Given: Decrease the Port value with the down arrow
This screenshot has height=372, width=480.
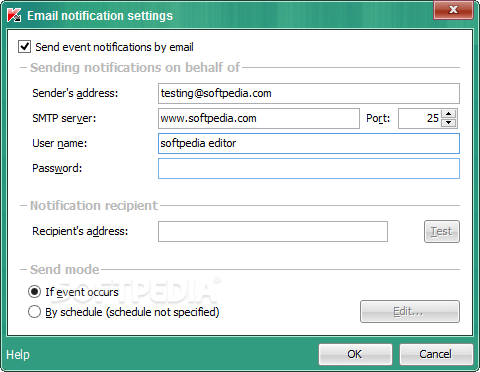Looking at the screenshot, I should pos(449,123).
